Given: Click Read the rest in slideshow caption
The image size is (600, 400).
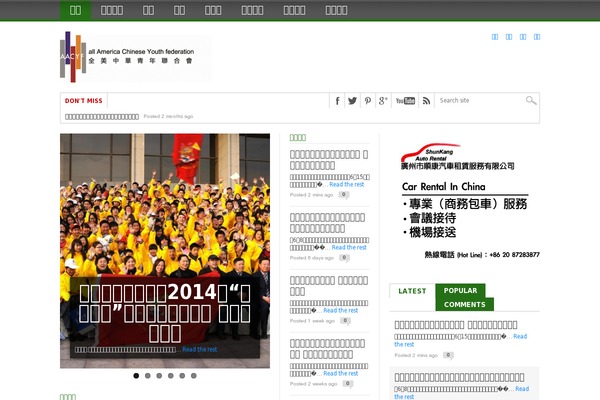Looking at the screenshot, I should tap(199, 349).
